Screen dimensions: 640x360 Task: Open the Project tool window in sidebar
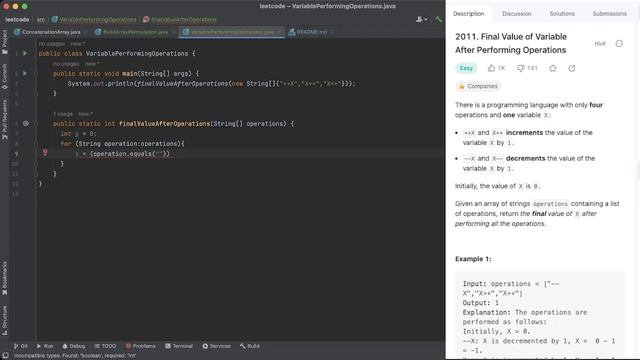click(x=4, y=42)
